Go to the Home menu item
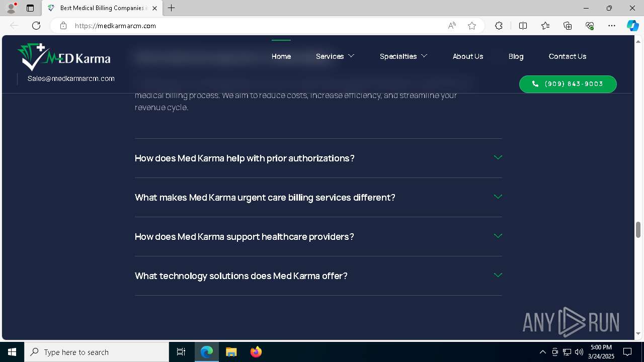 pos(281,56)
